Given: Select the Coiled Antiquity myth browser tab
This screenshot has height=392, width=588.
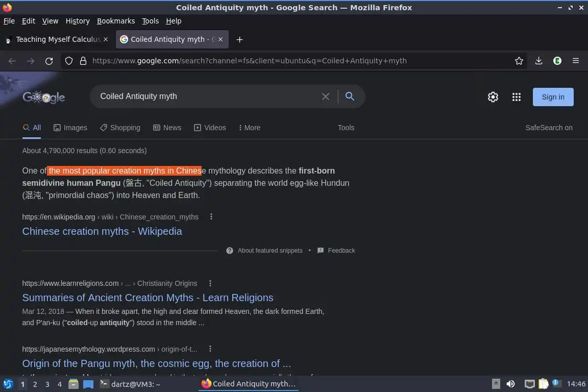Looking at the screenshot, I should tap(171, 39).
